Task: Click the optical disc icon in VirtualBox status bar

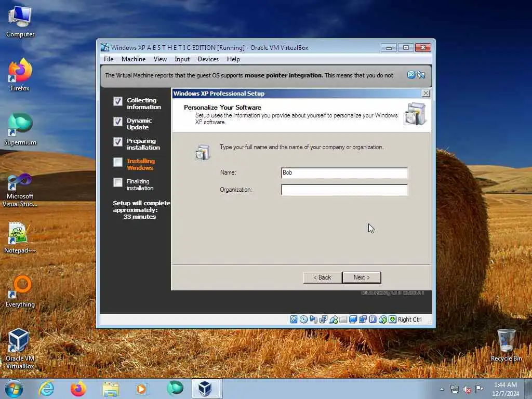Action: coord(303,320)
